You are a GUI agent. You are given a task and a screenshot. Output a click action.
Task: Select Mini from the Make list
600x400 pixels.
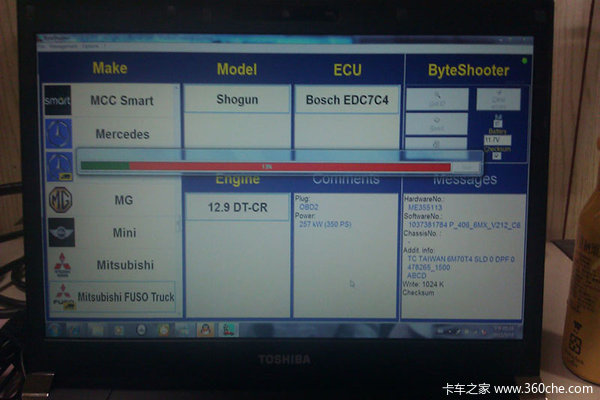point(124,232)
